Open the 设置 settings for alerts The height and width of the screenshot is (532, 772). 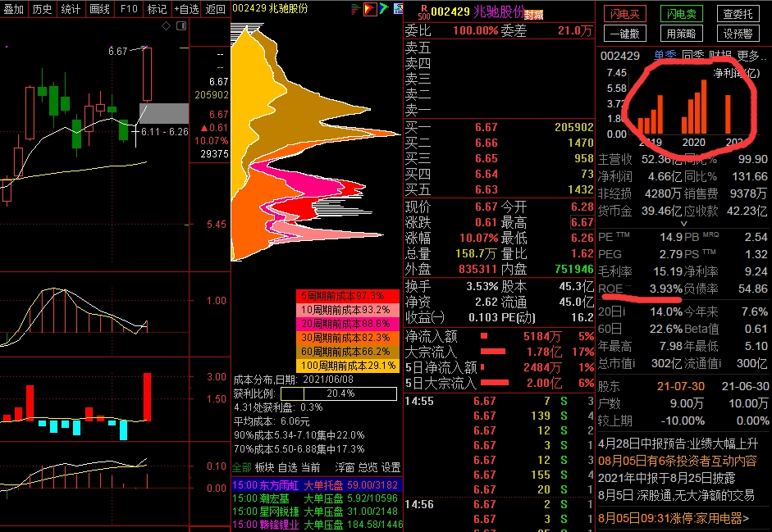pyautogui.click(x=391, y=467)
